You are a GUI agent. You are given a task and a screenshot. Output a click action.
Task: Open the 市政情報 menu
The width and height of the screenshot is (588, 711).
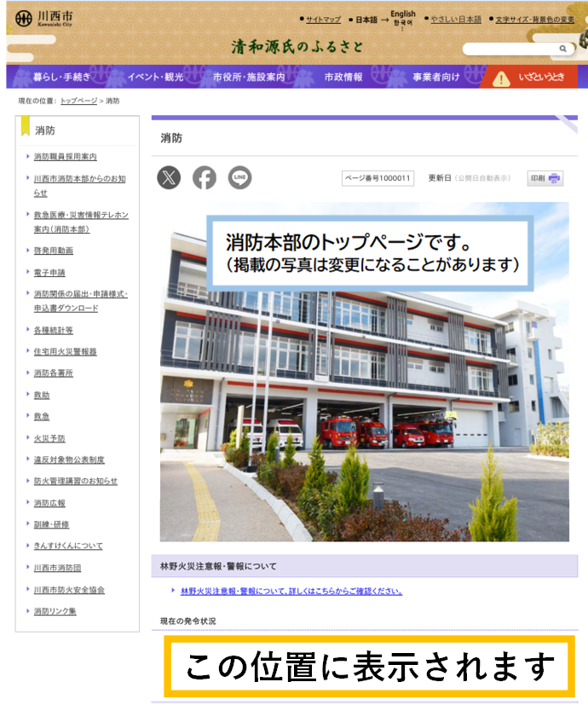(343, 77)
